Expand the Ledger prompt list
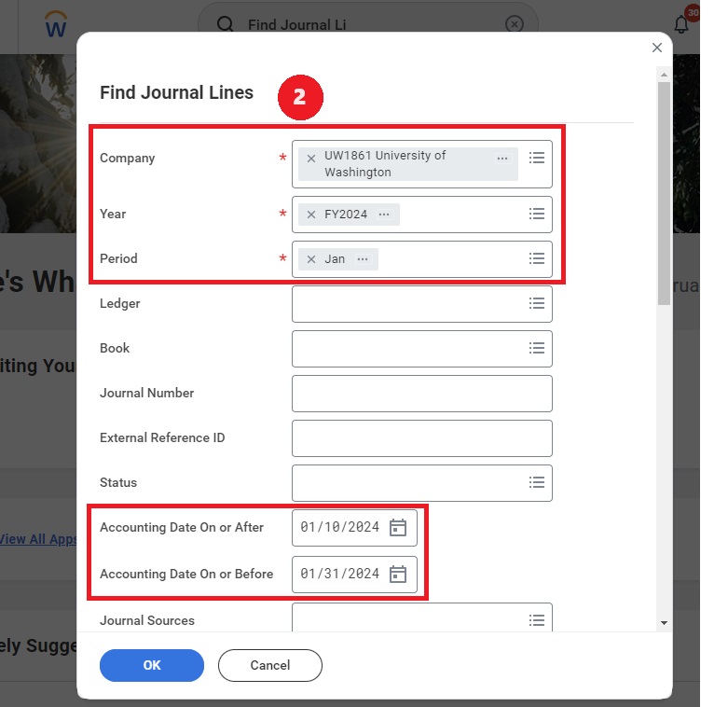Viewport: 728px width, 707px height. (536, 303)
